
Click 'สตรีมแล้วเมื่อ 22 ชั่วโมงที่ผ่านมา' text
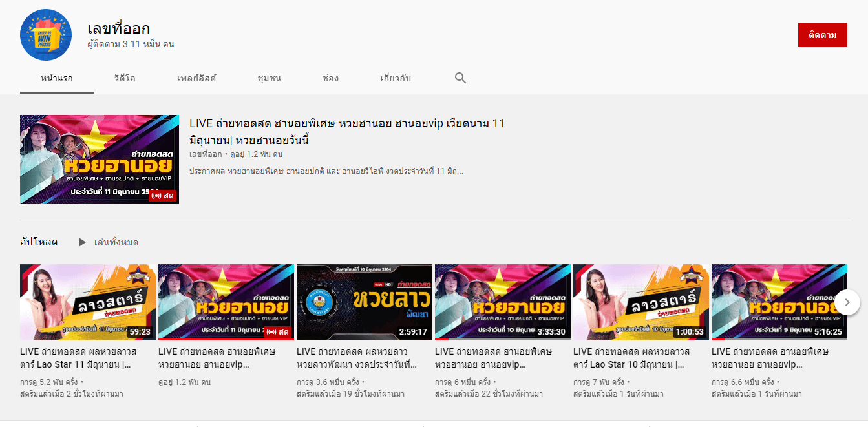pos(489,393)
